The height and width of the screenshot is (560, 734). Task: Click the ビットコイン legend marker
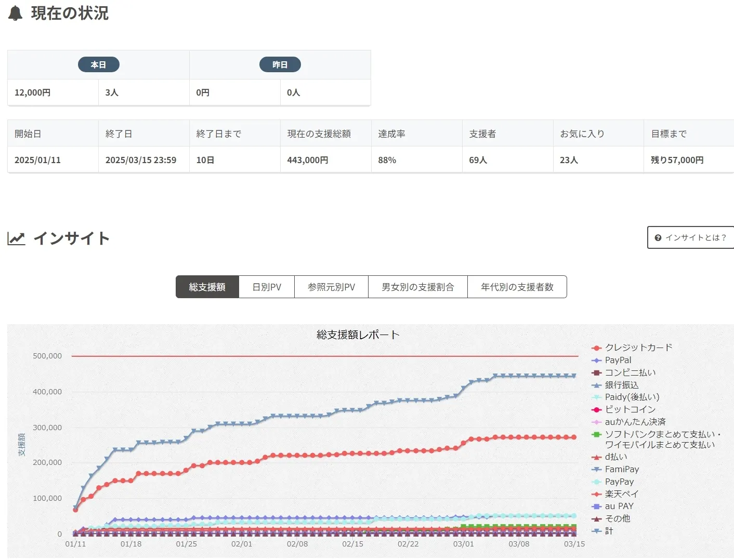click(597, 409)
